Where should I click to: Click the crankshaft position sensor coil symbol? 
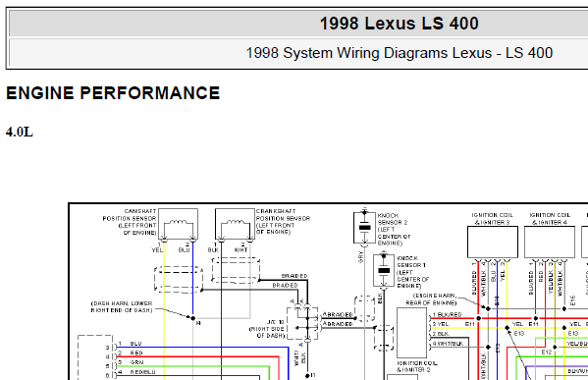point(236,224)
